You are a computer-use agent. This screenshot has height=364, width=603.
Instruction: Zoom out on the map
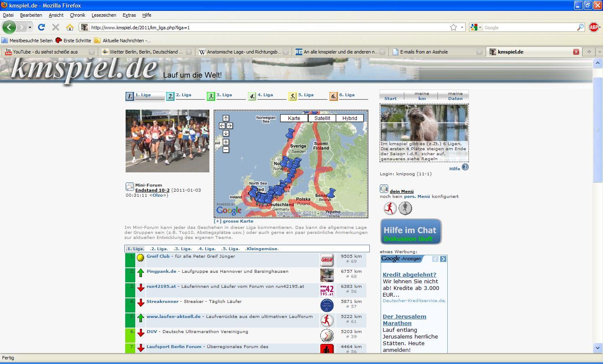[226, 150]
